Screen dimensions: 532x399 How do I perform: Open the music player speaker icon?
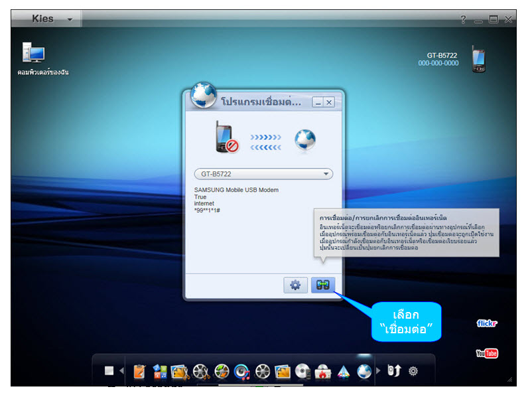coord(242,372)
